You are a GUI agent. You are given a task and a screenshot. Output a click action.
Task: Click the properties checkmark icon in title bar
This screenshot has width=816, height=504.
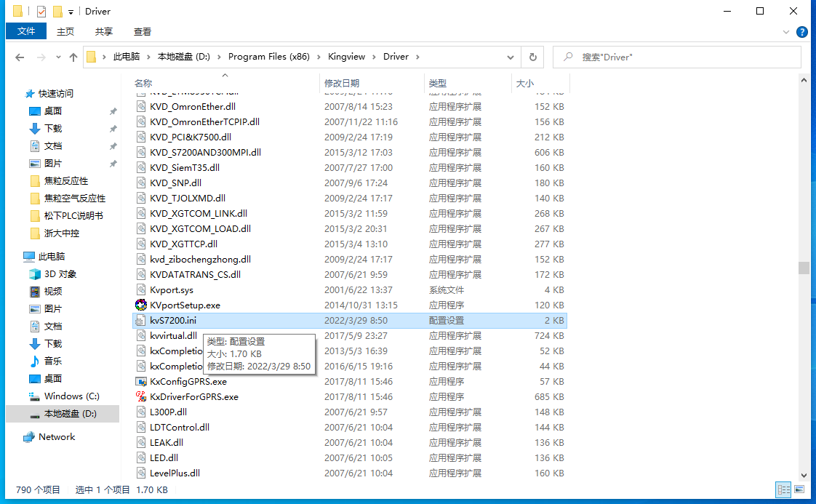click(41, 11)
